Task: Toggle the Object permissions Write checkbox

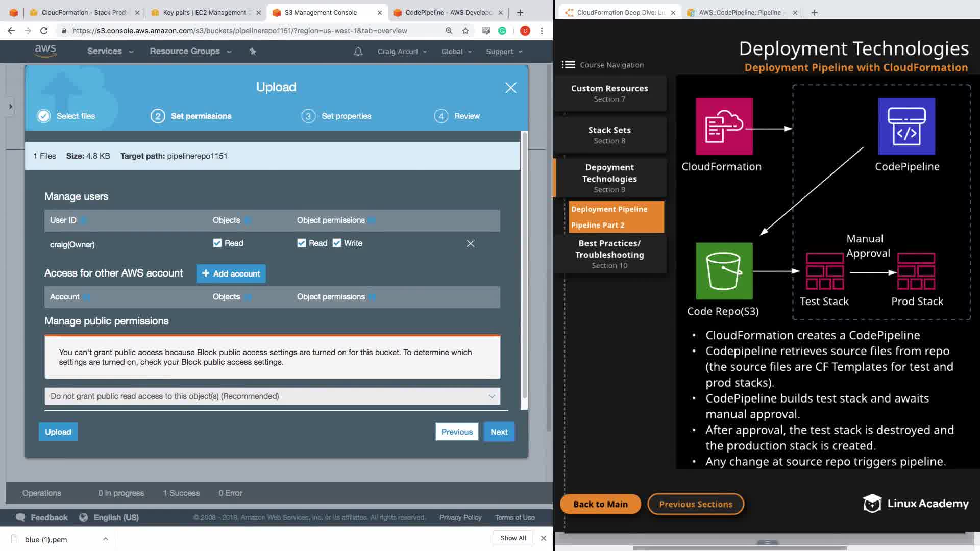Action: coord(337,243)
